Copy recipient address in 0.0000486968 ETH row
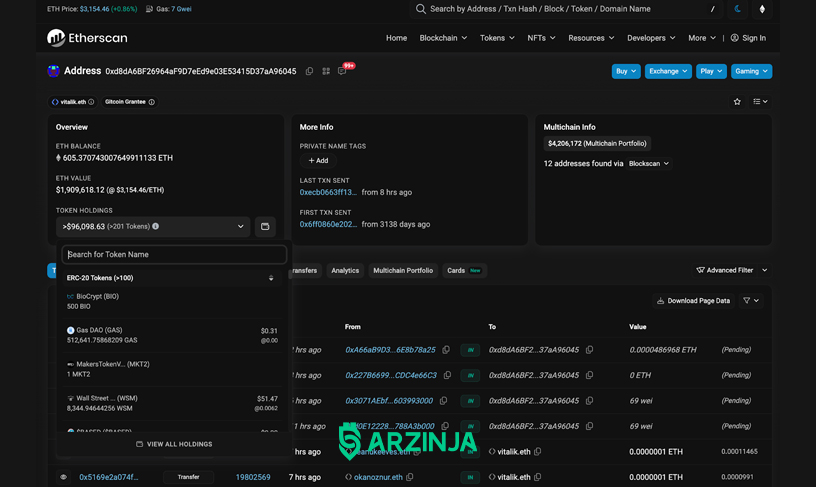 [589, 350]
